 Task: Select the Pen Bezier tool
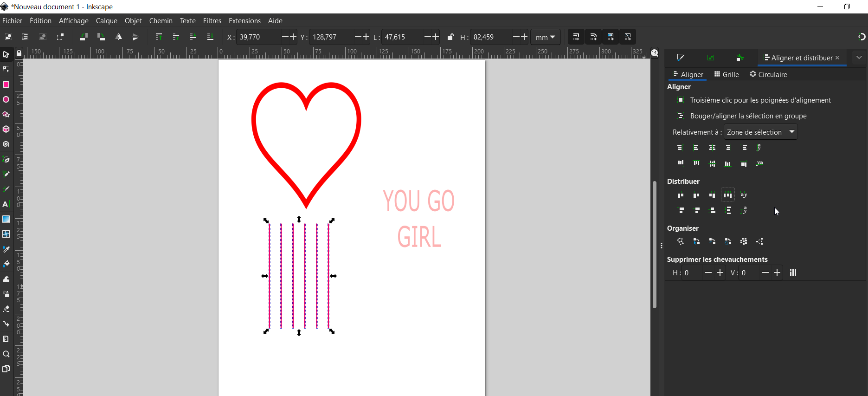click(x=6, y=159)
